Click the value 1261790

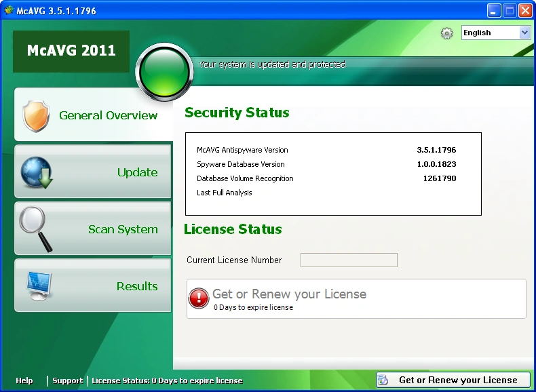[x=440, y=178]
